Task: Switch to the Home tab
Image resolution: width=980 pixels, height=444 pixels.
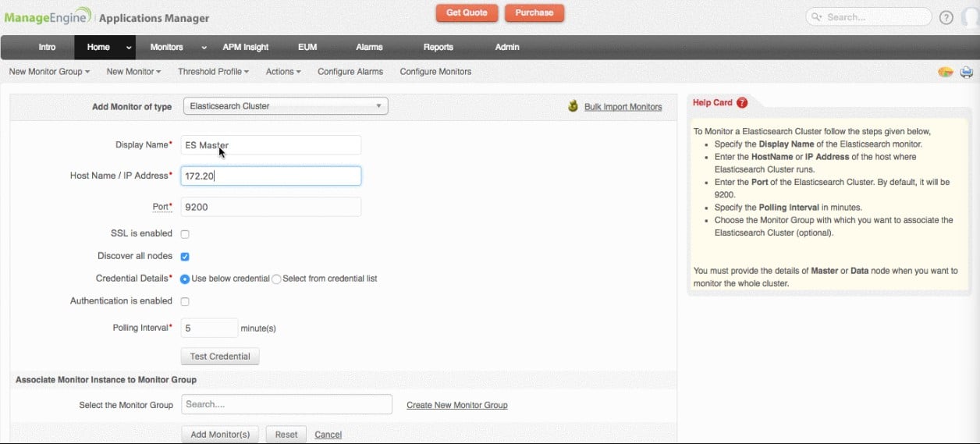Action: [98, 48]
